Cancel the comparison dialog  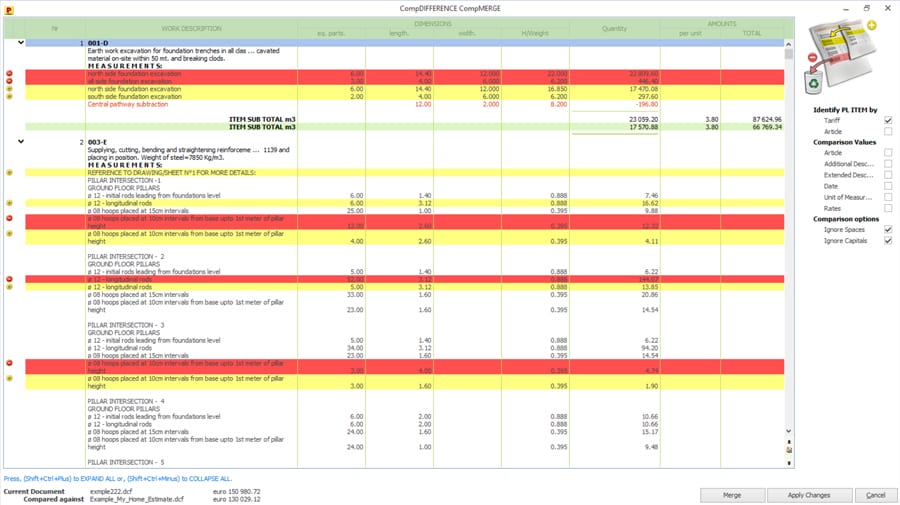coord(875,495)
